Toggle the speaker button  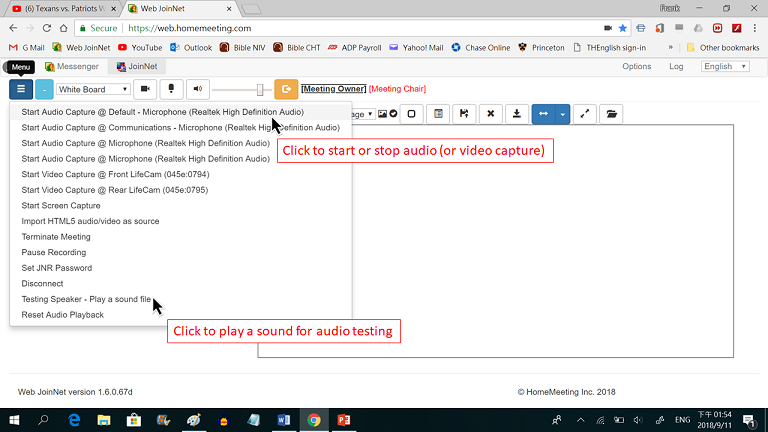click(x=197, y=89)
